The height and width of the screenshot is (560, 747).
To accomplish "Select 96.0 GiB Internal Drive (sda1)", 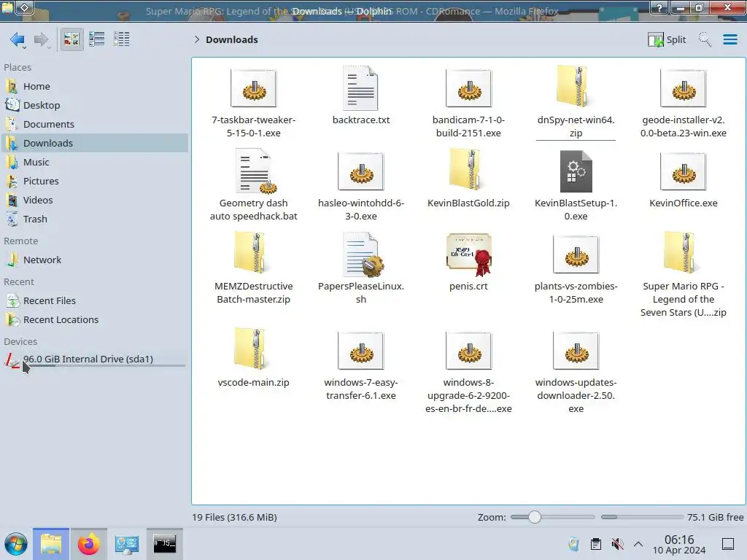I will (x=96, y=360).
